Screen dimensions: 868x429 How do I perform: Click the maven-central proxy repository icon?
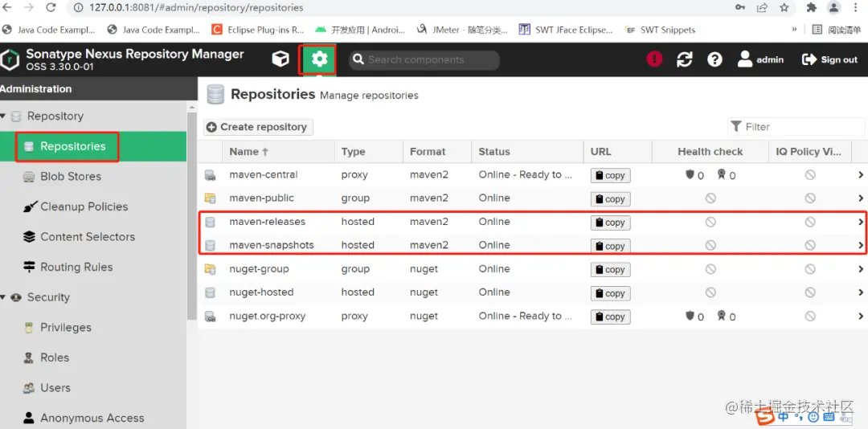(210, 175)
